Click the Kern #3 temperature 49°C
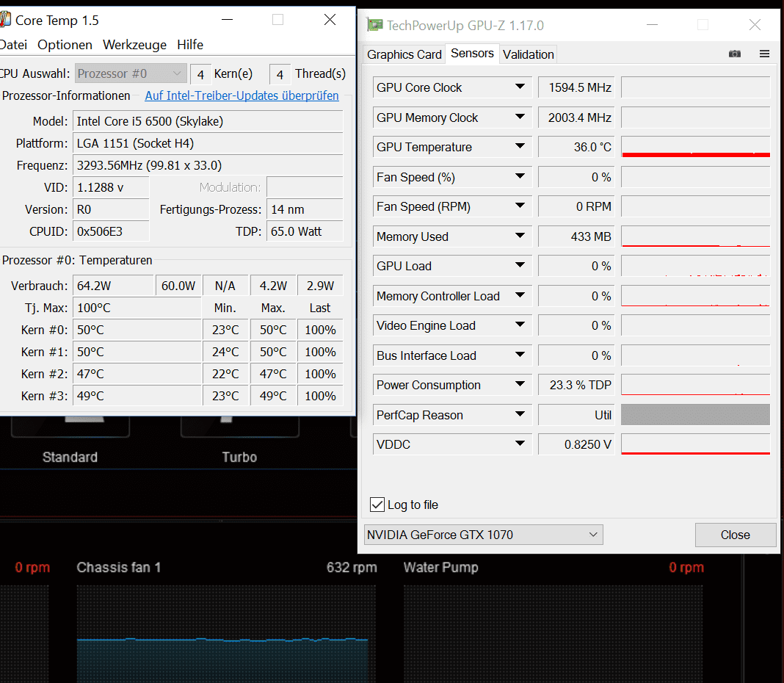784x683 pixels. [137, 396]
